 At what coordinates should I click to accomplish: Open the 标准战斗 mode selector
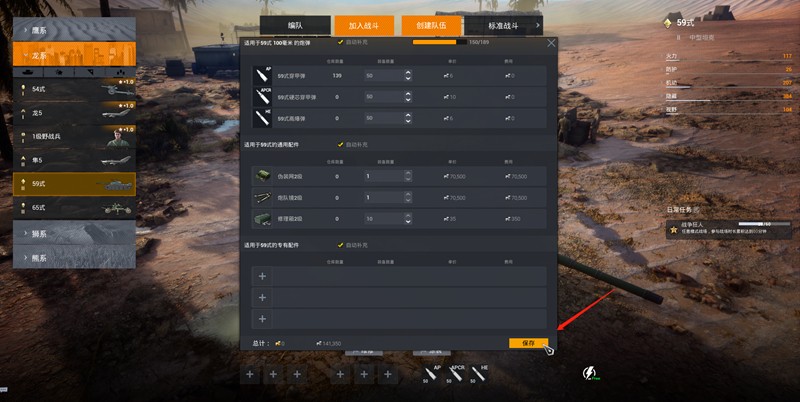[503, 26]
